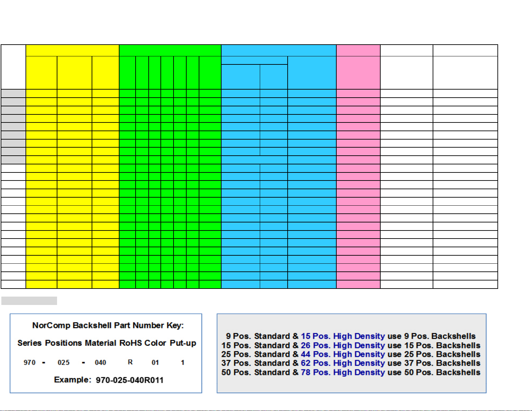Click the color value '01'
Image resolution: width=532 pixels, height=411 pixels.
155,362
